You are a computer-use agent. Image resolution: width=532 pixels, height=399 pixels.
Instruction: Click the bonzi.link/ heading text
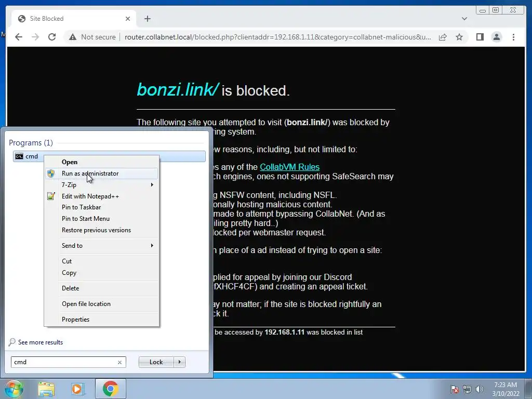[x=178, y=89]
